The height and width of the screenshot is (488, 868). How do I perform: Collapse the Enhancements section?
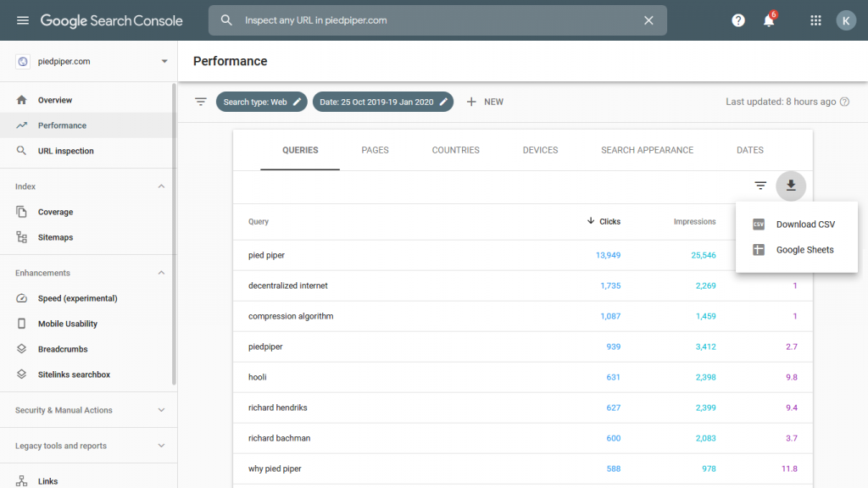(x=161, y=273)
